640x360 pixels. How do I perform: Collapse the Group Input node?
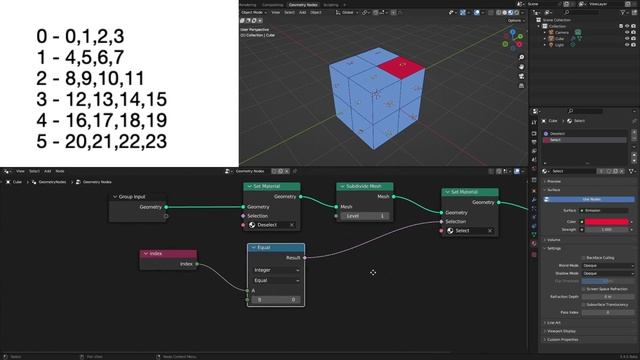(115, 197)
